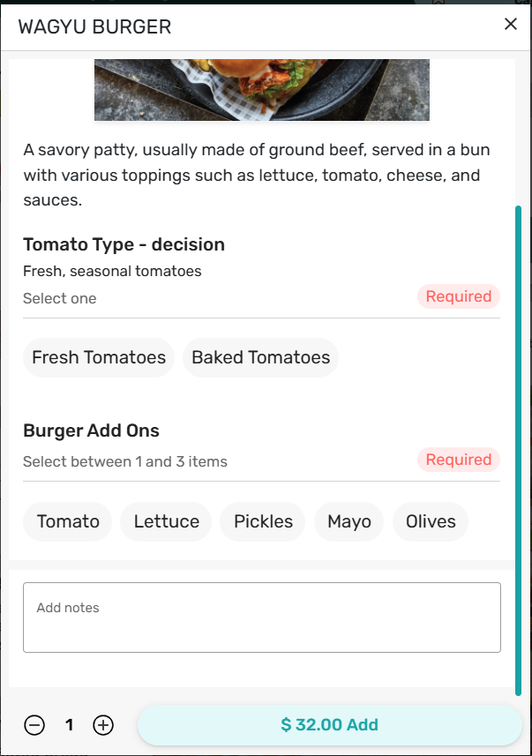Click the quantity number between minus and plus
532x756 pixels.
pyautogui.click(x=69, y=725)
